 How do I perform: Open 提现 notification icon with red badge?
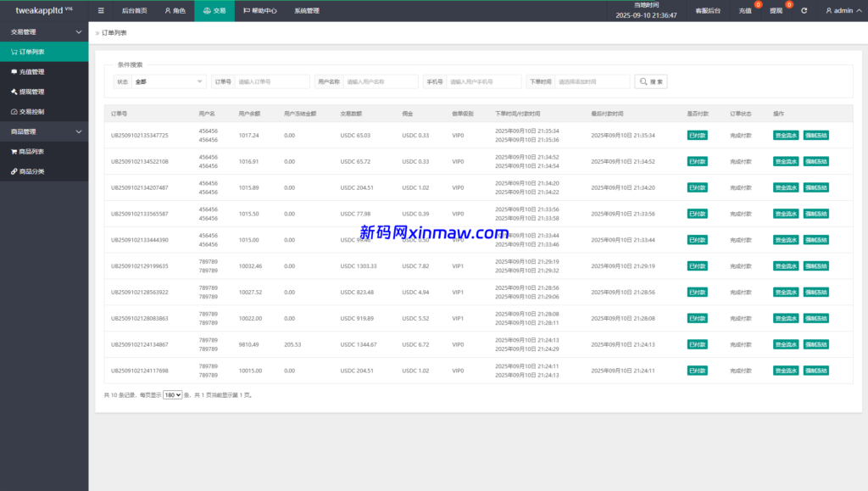[x=776, y=11]
